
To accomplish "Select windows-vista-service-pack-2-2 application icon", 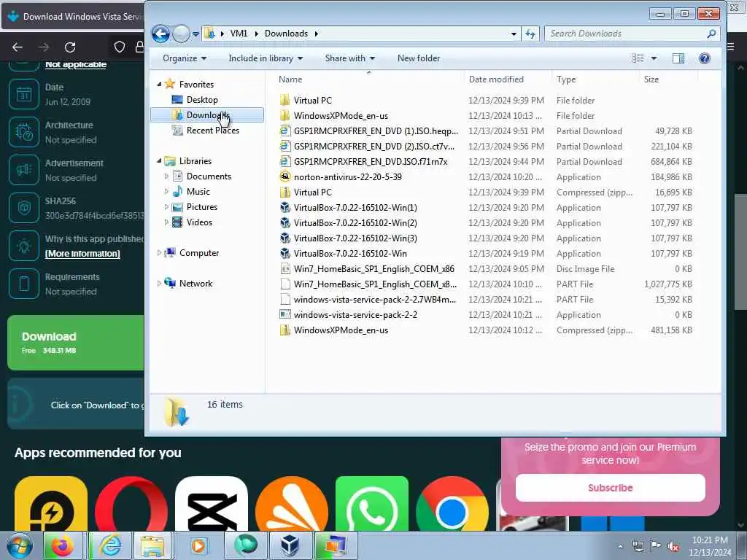I will [x=285, y=315].
